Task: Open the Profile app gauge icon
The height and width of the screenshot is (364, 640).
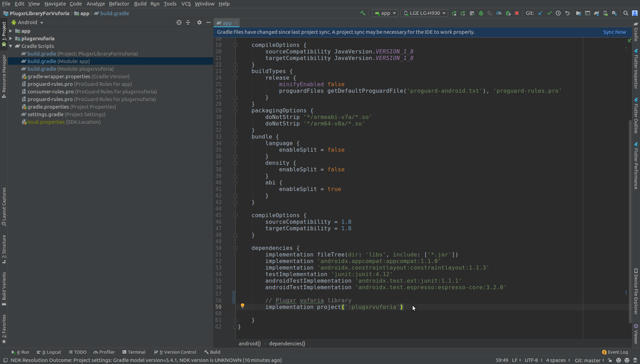Action: point(499,13)
